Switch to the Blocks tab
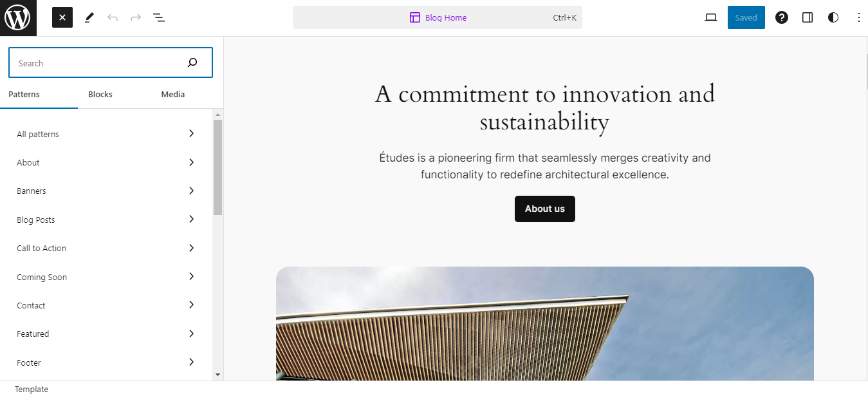 coord(100,95)
